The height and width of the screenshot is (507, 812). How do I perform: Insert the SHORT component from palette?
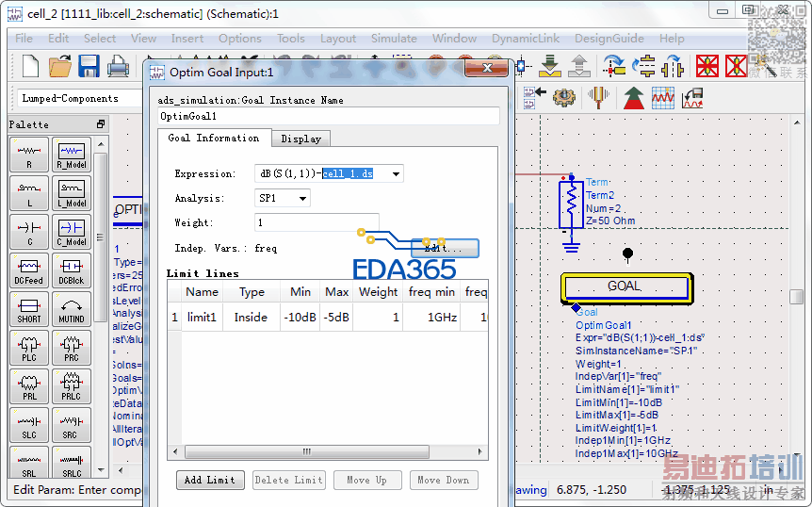point(29,309)
